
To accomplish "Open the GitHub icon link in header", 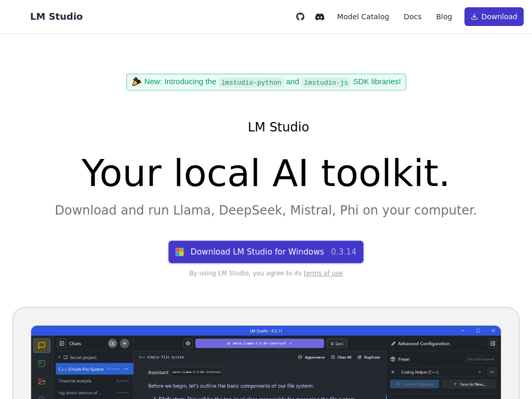I will pyautogui.click(x=300, y=17).
